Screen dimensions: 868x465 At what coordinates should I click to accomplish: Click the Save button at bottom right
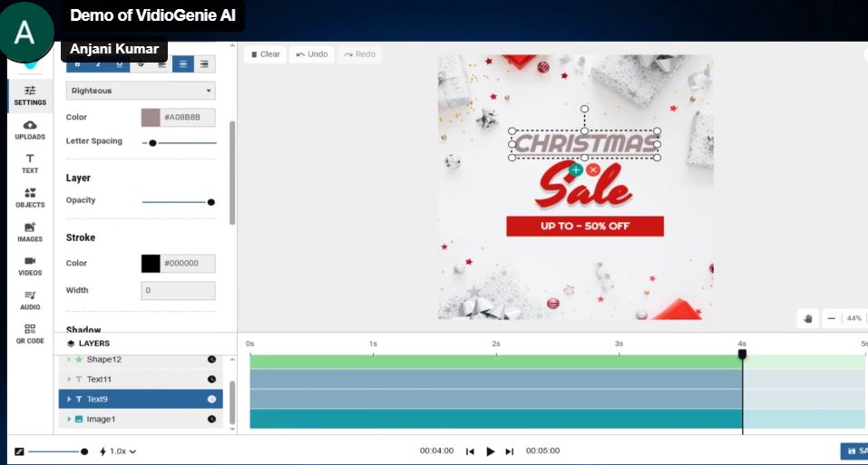pos(854,451)
